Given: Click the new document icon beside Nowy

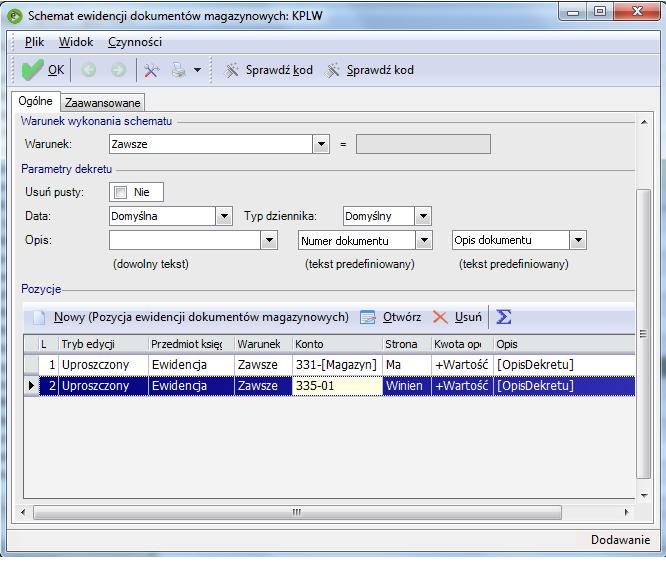Looking at the screenshot, I should point(39,317).
